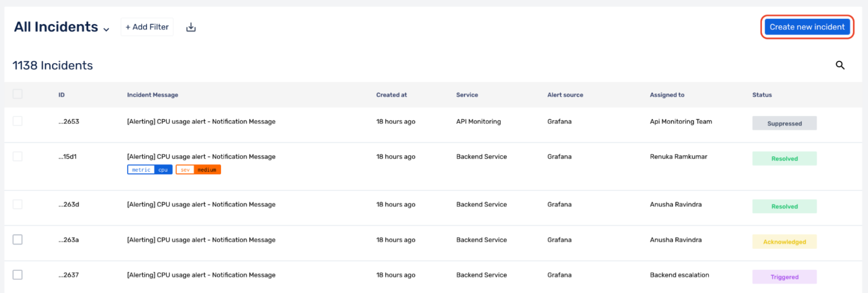Click the metric cpu tag
The width and height of the screenshot is (868, 293).
tap(150, 170)
